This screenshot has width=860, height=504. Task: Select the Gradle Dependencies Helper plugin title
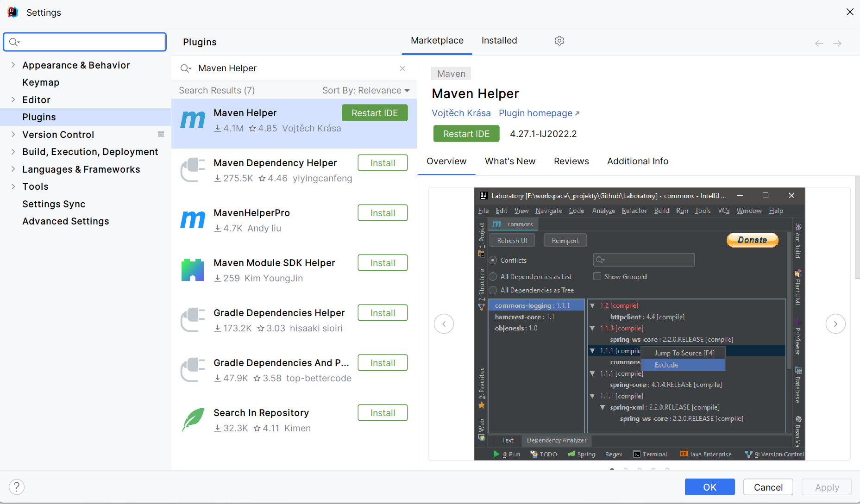pyautogui.click(x=279, y=313)
